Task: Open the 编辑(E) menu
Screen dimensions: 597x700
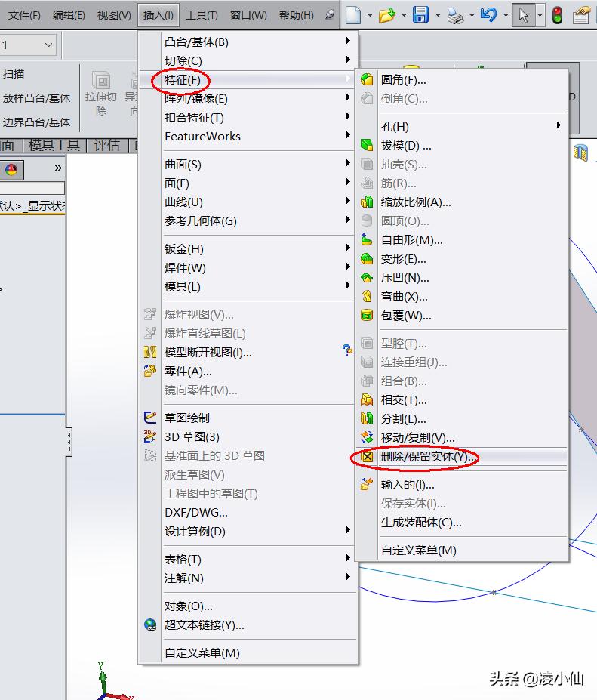Action: (69, 15)
